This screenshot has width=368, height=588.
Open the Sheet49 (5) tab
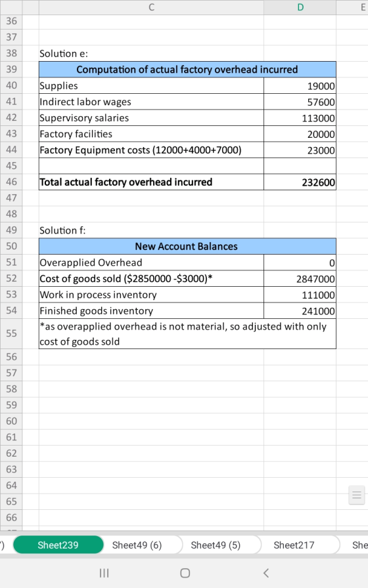pos(216,545)
